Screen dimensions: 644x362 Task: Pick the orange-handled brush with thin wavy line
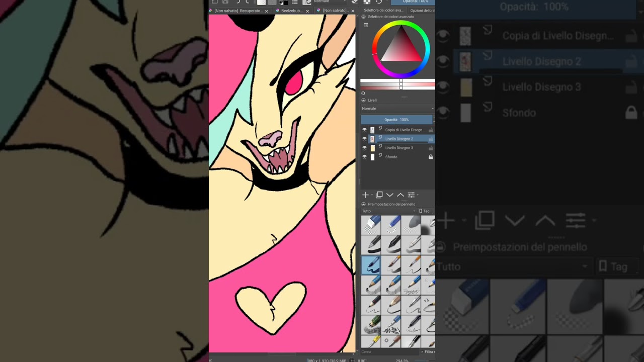(411, 265)
